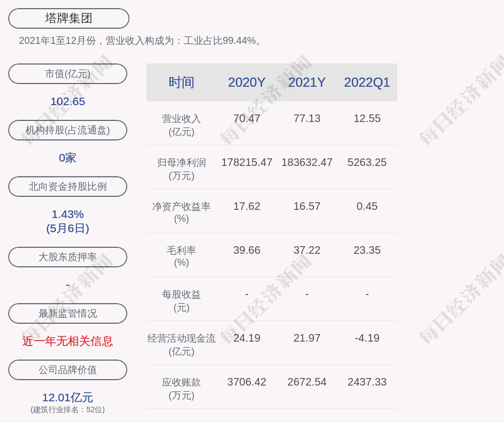Click the 2022Q1 column header
Screen dimensions: 504x423
coord(367,82)
